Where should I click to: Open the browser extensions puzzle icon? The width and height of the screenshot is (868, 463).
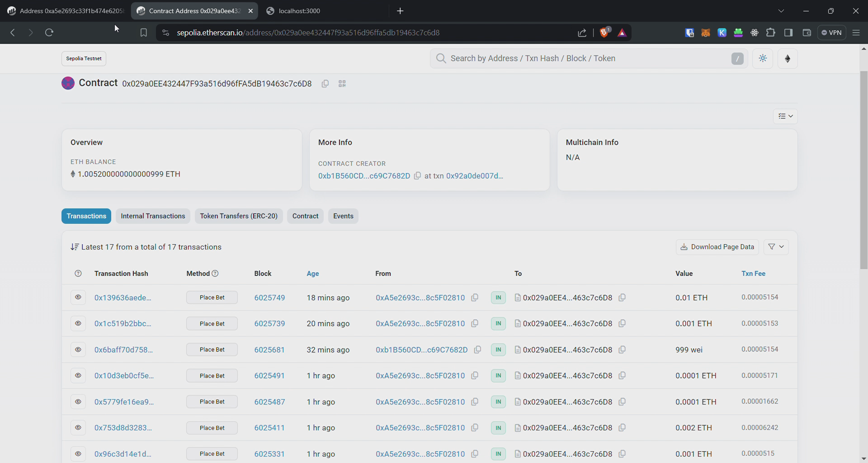click(771, 33)
